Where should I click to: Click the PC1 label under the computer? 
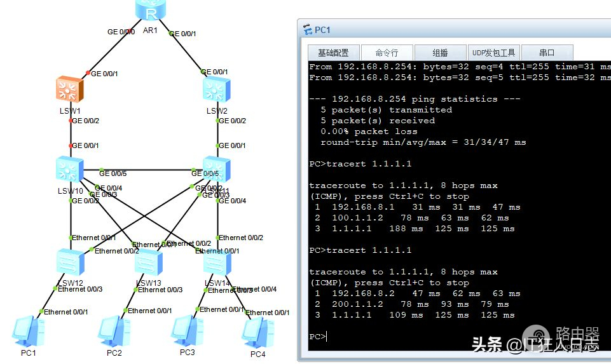point(29,353)
